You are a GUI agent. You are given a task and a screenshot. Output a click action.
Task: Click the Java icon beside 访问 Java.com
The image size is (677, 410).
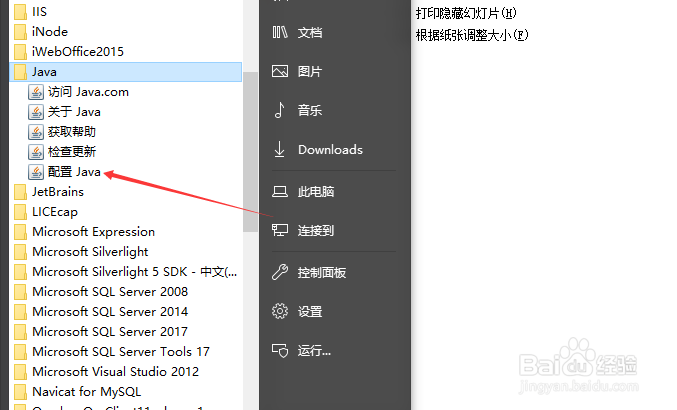tap(36, 92)
